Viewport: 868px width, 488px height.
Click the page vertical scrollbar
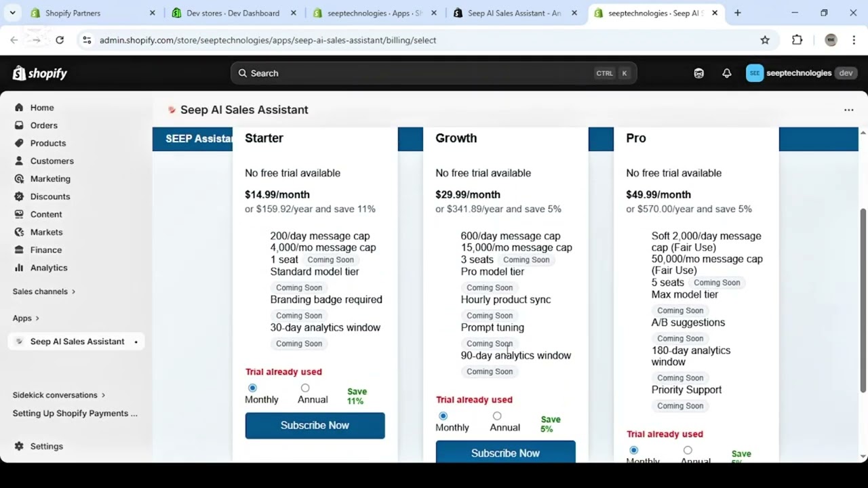(863, 300)
